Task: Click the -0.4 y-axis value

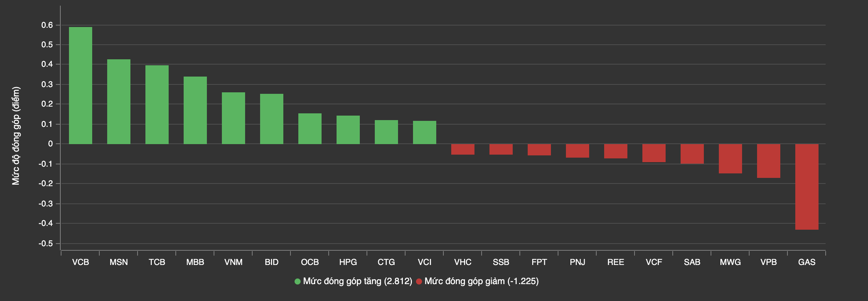Action: click(x=46, y=223)
